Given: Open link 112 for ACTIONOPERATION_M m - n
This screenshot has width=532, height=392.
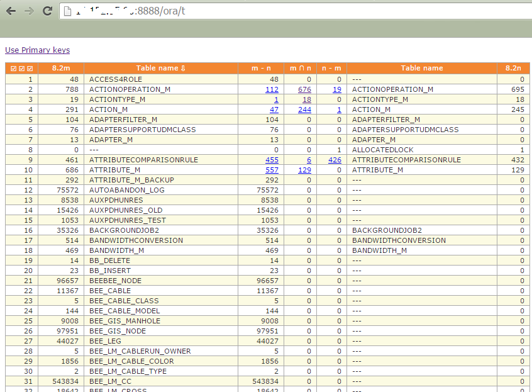Looking at the screenshot, I should [x=272, y=89].
